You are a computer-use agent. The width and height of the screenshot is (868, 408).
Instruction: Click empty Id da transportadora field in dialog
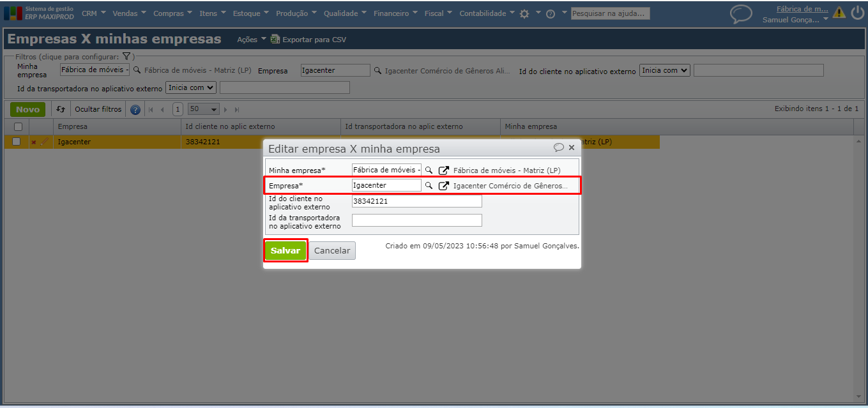pyautogui.click(x=417, y=220)
